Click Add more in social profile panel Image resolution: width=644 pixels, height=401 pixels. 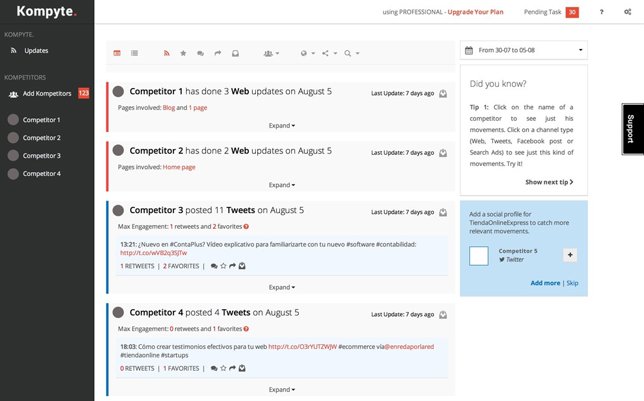[x=545, y=283]
